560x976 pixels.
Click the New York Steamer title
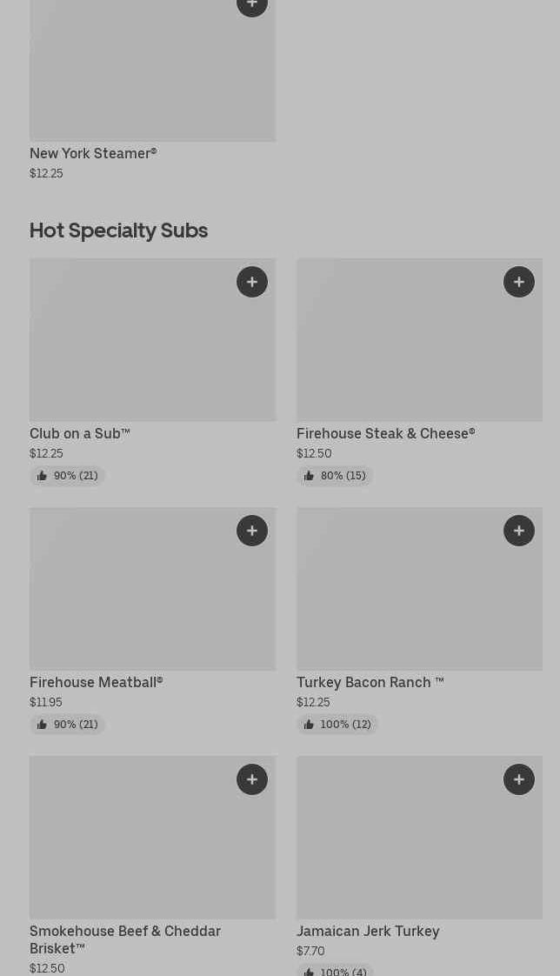tap(93, 153)
